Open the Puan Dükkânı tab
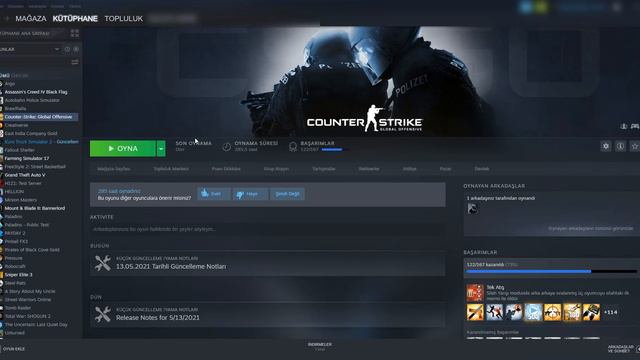 (x=226, y=169)
